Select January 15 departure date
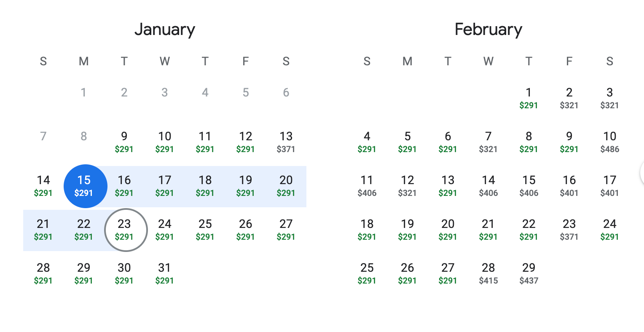Image resolution: width=644 pixels, height=332 pixels. (84, 186)
